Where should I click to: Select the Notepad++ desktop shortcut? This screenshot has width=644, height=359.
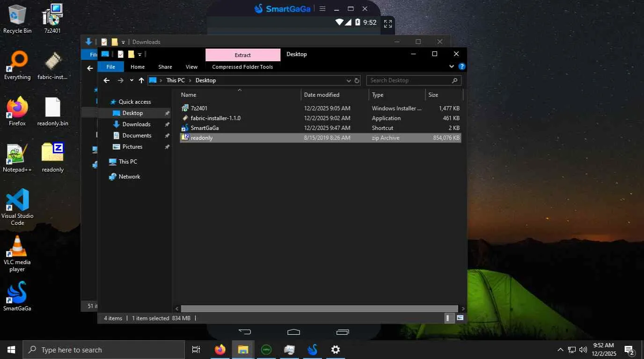pyautogui.click(x=17, y=158)
